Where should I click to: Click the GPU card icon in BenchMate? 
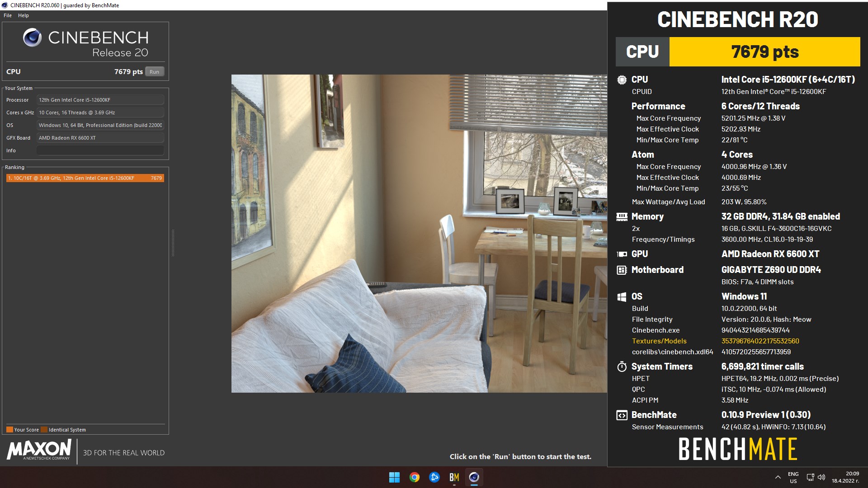click(x=622, y=254)
